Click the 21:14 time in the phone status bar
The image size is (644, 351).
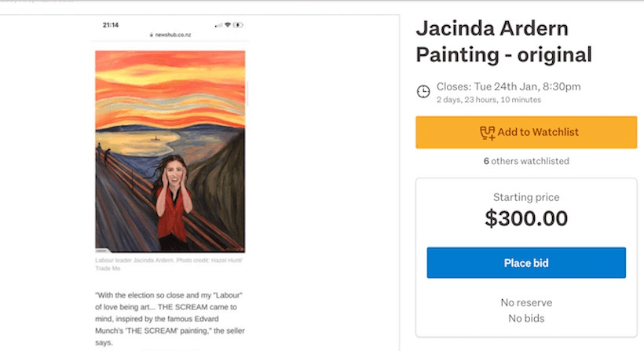click(111, 25)
